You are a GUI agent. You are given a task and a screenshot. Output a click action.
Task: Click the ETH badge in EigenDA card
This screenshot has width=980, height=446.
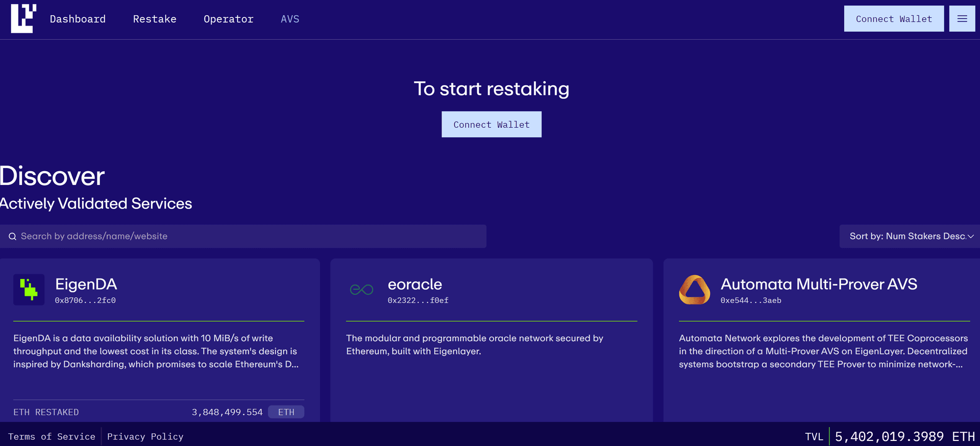pyautogui.click(x=286, y=412)
